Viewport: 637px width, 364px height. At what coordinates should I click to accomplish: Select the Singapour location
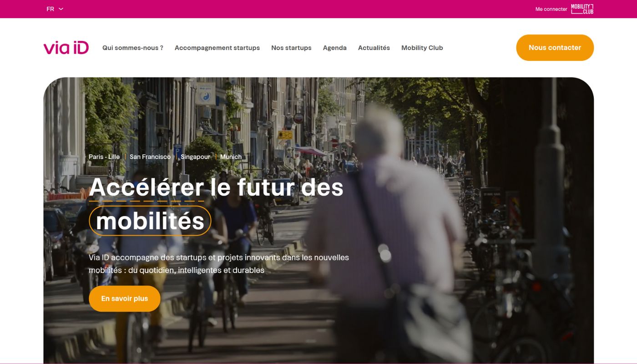[x=196, y=157]
